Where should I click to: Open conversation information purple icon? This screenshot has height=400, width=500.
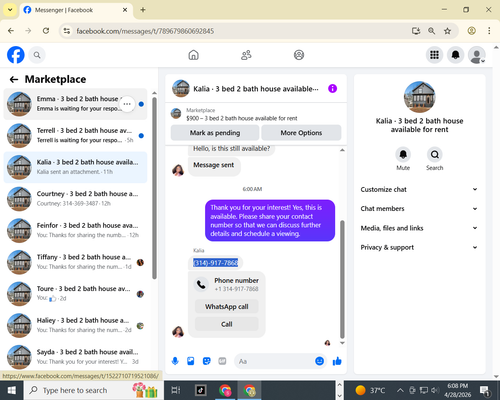click(x=332, y=88)
